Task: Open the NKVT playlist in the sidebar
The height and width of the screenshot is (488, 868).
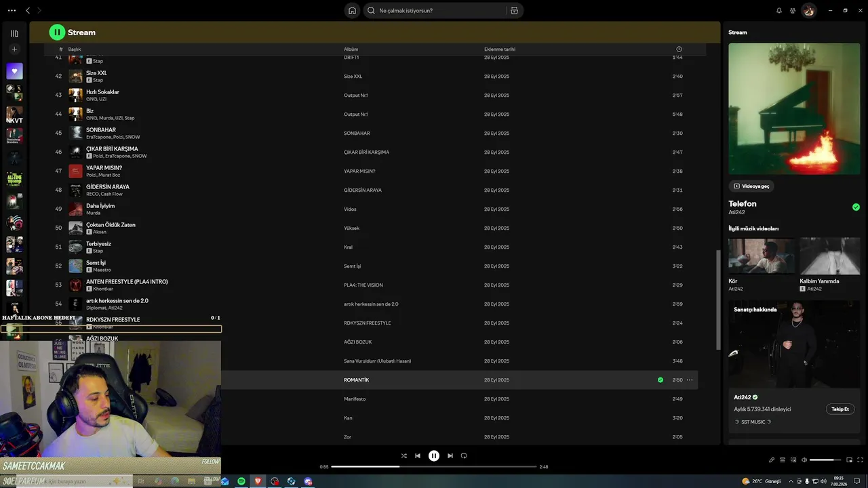Action: click(x=14, y=115)
